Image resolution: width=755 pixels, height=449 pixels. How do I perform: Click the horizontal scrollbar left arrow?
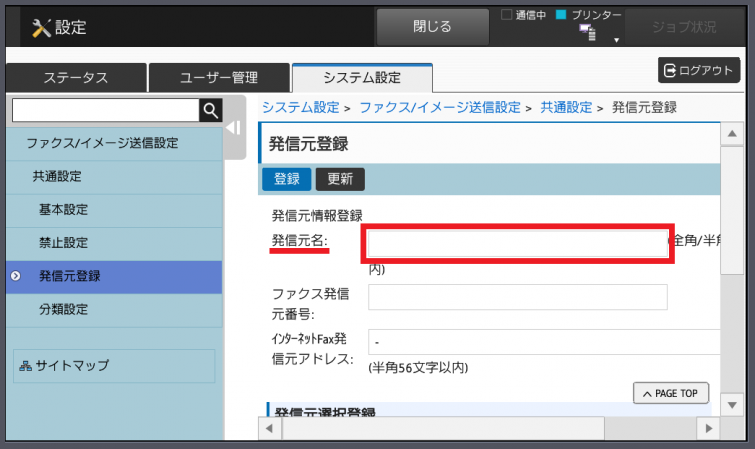coord(270,428)
